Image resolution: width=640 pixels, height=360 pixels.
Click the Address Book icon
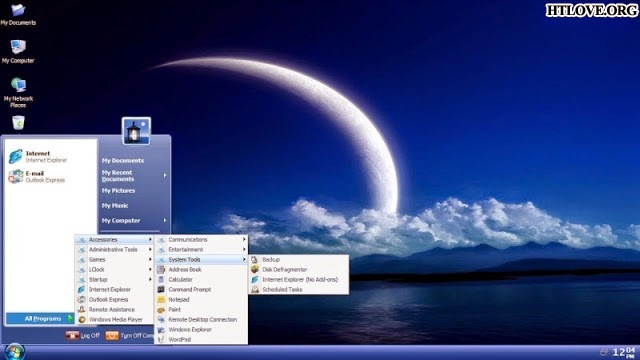[161, 269]
